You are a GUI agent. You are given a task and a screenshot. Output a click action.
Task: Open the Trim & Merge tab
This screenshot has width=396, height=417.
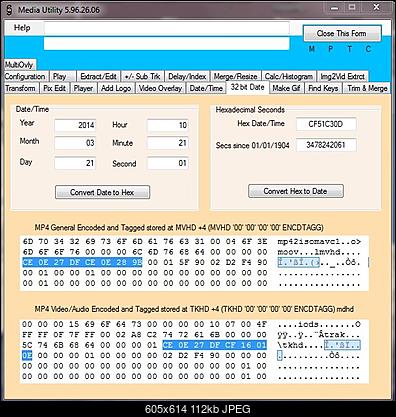[367, 88]
